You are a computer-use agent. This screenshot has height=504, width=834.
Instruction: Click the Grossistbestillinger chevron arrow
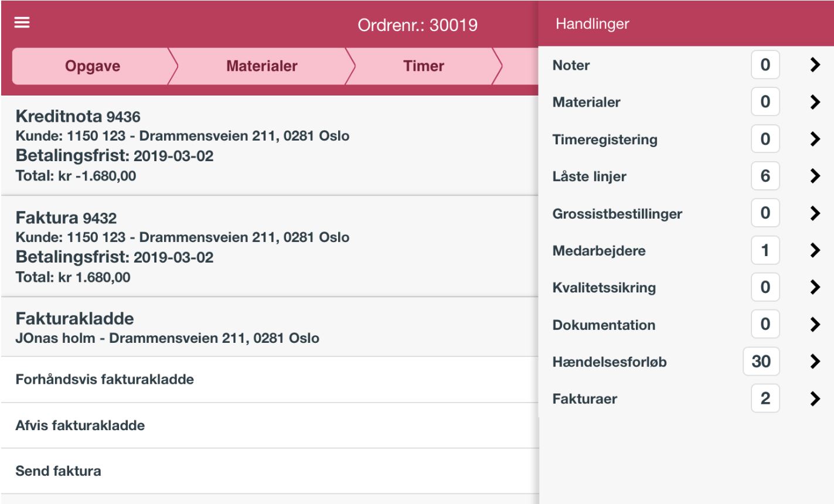[814, 213]
